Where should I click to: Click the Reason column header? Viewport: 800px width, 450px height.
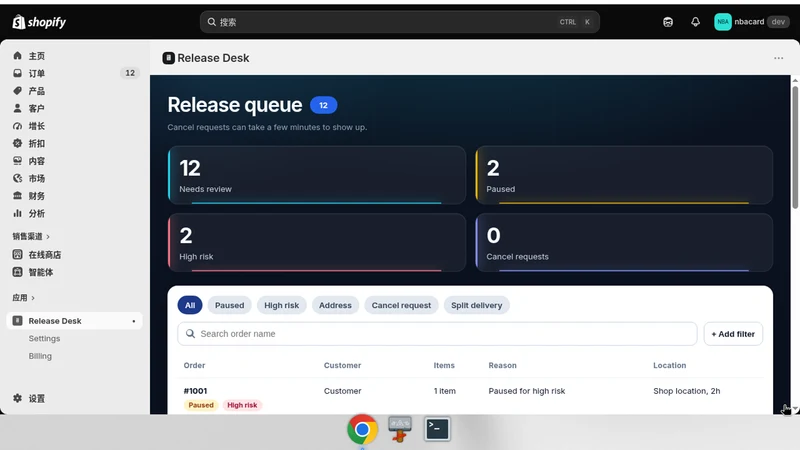503,365
